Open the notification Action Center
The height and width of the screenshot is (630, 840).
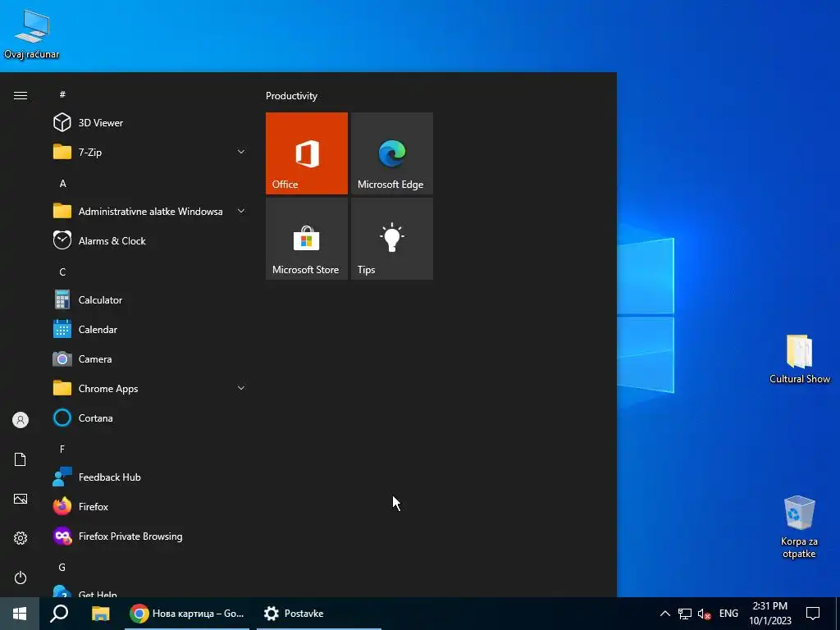(x=813, y=614)
